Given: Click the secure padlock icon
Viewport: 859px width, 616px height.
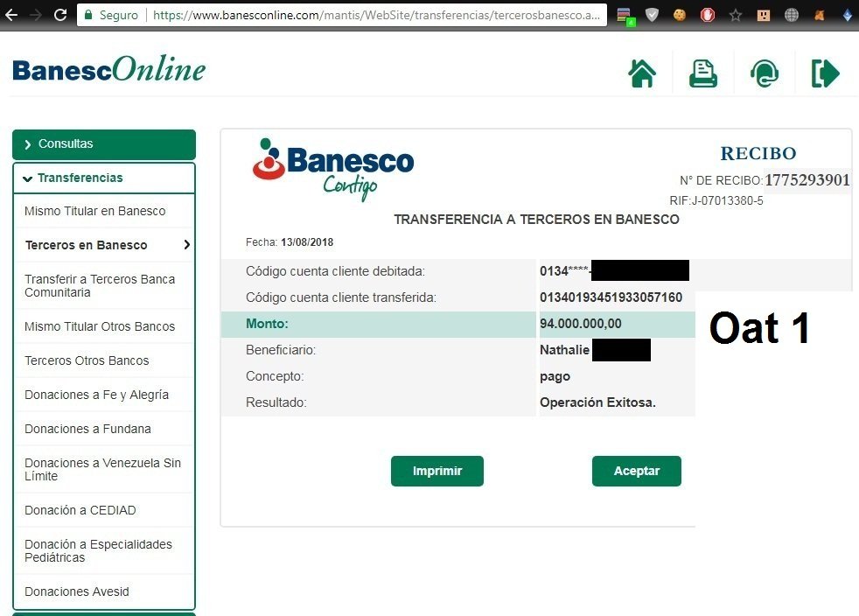Looking at the screenshot, I should click(88, 15).
